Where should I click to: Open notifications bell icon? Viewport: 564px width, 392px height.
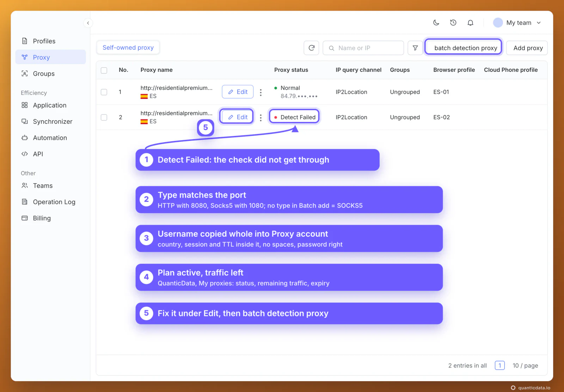(470, 23)
